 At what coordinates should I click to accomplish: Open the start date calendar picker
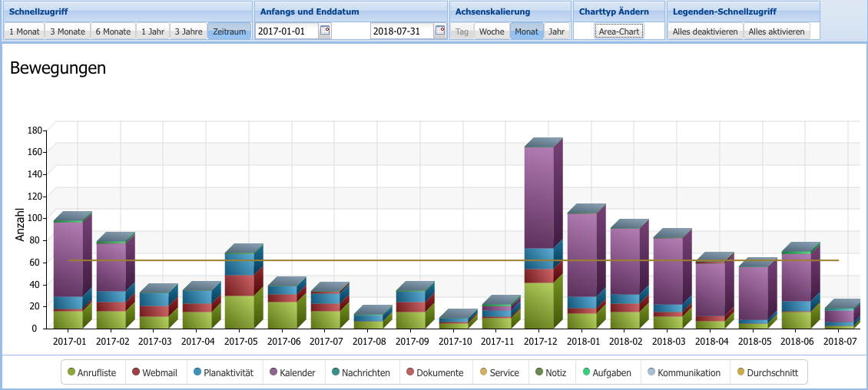(325, 31)
